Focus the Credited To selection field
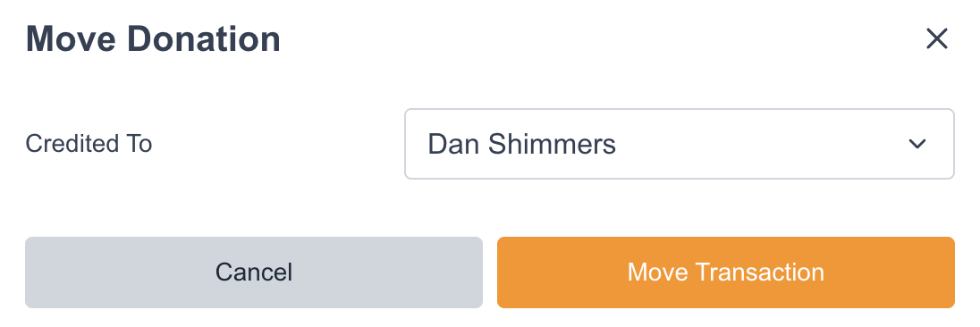Screen dimensions: 980x327 680,144
